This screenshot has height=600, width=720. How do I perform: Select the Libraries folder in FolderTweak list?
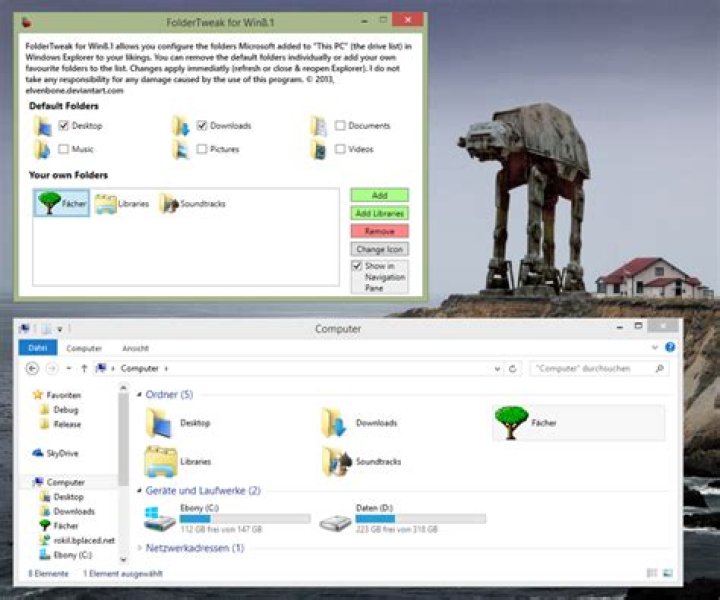click(x=122, y=203)
